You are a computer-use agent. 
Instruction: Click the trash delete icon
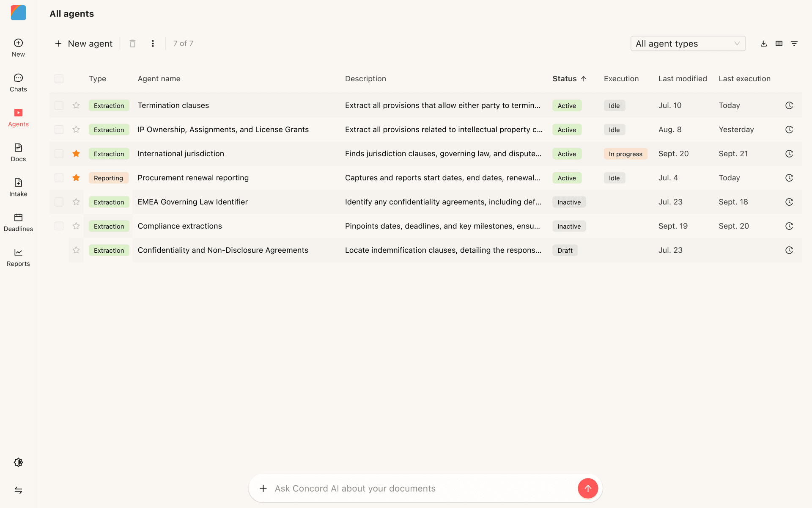coord(132,44)
